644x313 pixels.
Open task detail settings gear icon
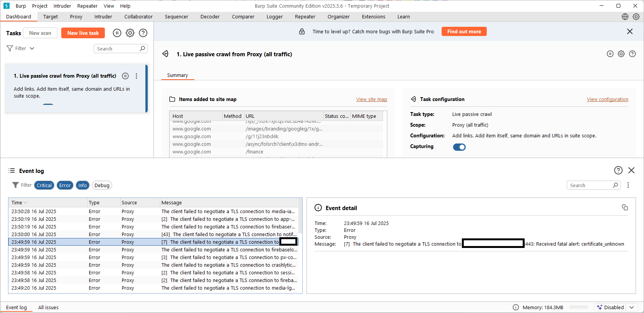click(x=621, y=54)
